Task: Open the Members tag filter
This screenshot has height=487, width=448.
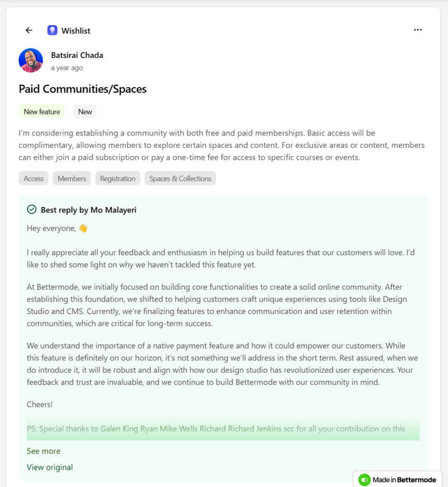Action: click(x=71, y=178)
